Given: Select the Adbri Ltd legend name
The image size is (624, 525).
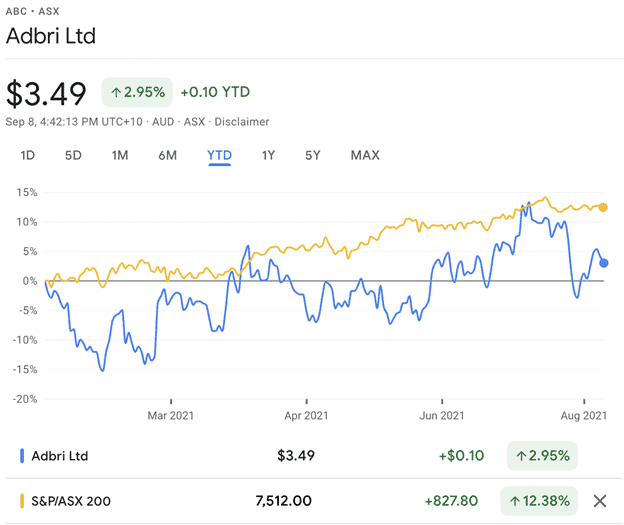Looking at the screenshot, I should tap(60, 456).
